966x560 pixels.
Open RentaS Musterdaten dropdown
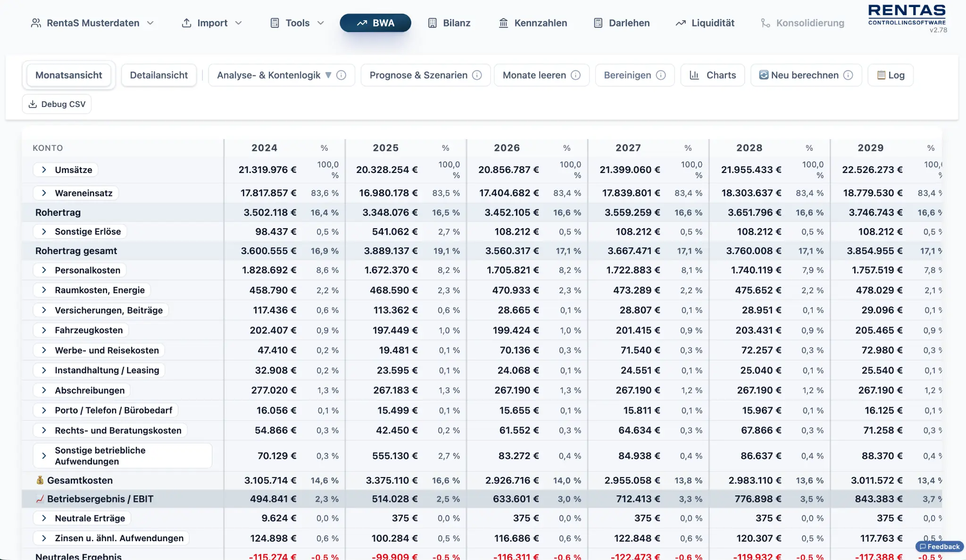click(x=92, y=23)
